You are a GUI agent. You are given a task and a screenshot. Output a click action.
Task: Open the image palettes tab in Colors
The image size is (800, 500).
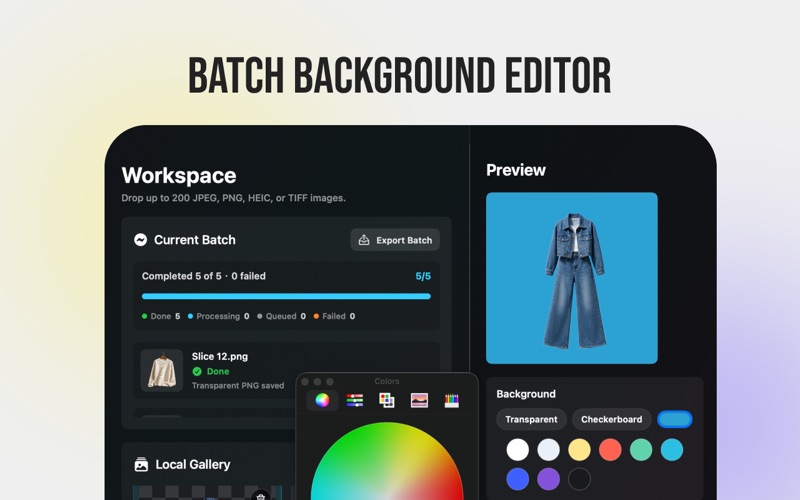(419, 401)
